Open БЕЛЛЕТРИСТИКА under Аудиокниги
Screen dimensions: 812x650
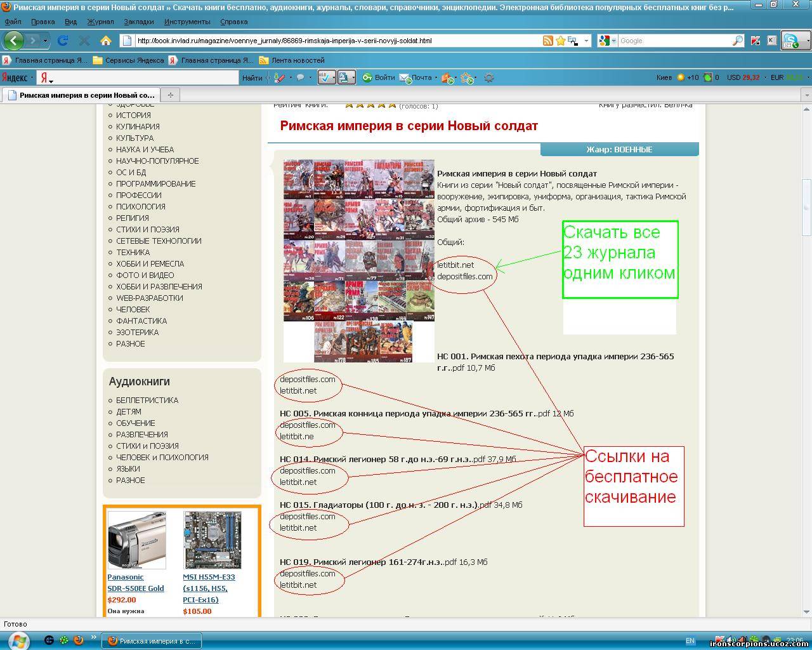pos(147,400)
